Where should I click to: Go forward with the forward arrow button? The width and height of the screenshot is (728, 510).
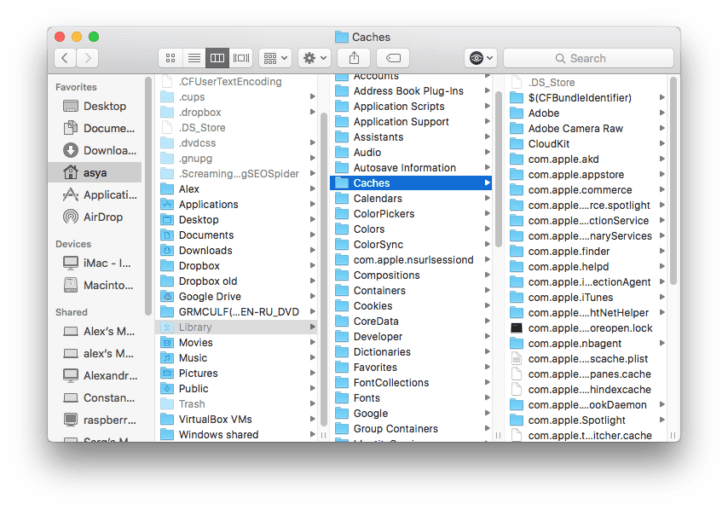coord(88,58)
